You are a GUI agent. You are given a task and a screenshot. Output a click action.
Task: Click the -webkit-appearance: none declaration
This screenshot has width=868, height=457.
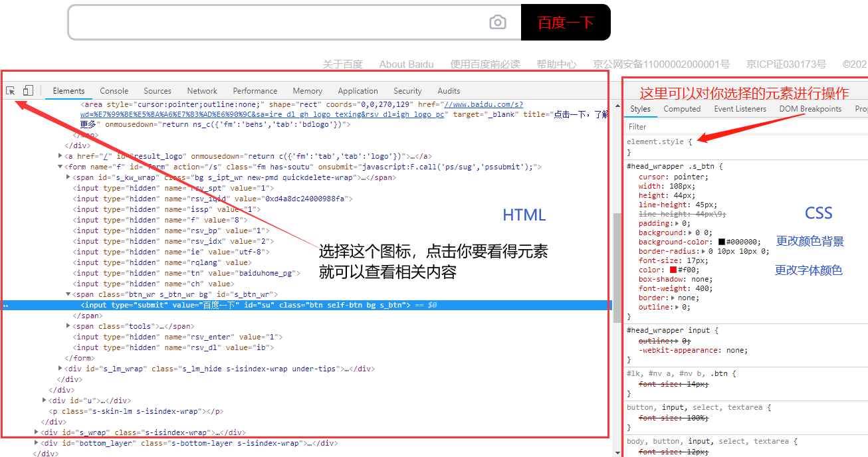click(693, 350)
